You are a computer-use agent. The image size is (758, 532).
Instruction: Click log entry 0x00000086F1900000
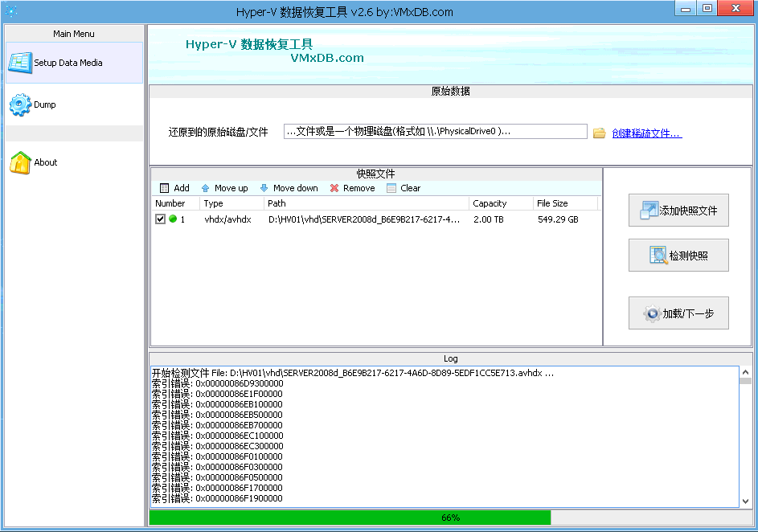218,499
